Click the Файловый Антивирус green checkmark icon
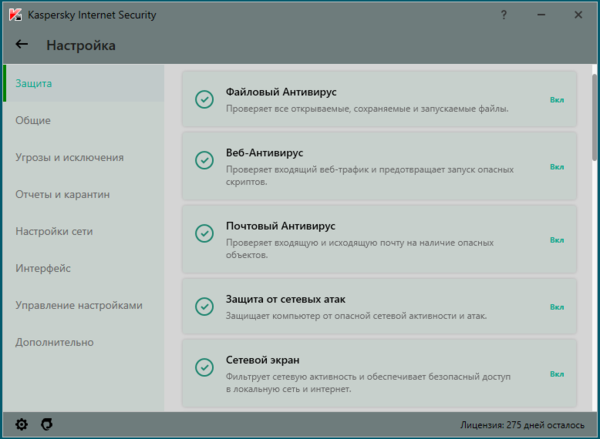Screen dimensions: 600x439 click(x=204, y=99)
